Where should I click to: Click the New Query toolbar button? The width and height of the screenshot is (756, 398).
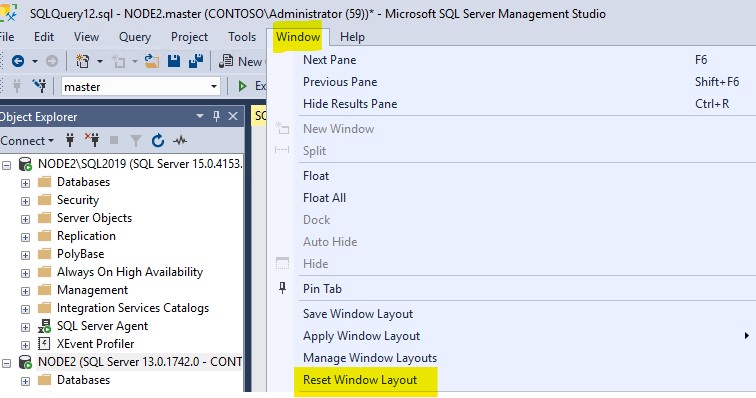click(x=241, y=61)
